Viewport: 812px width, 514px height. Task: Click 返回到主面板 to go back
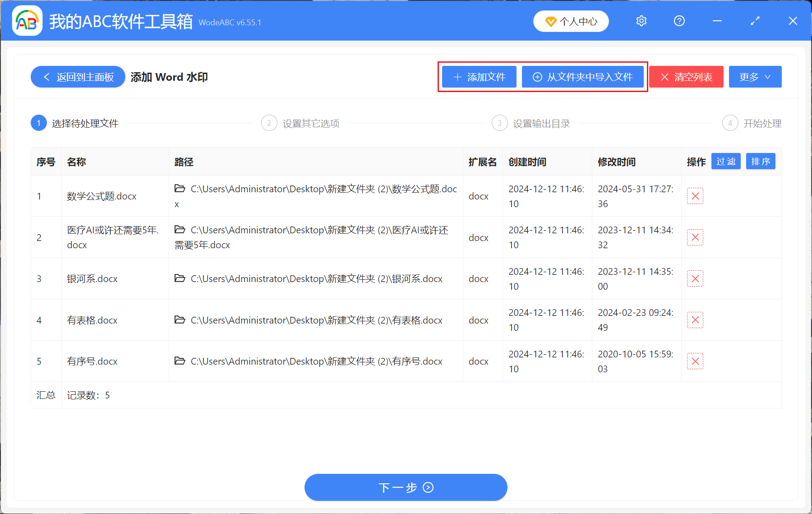click(78, 77)
